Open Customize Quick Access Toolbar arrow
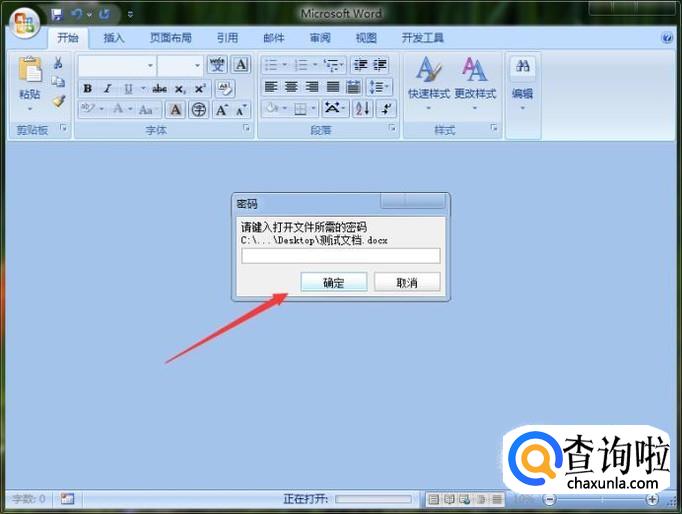Viewport: 682px width, 514px height. (x=130, y=15)
